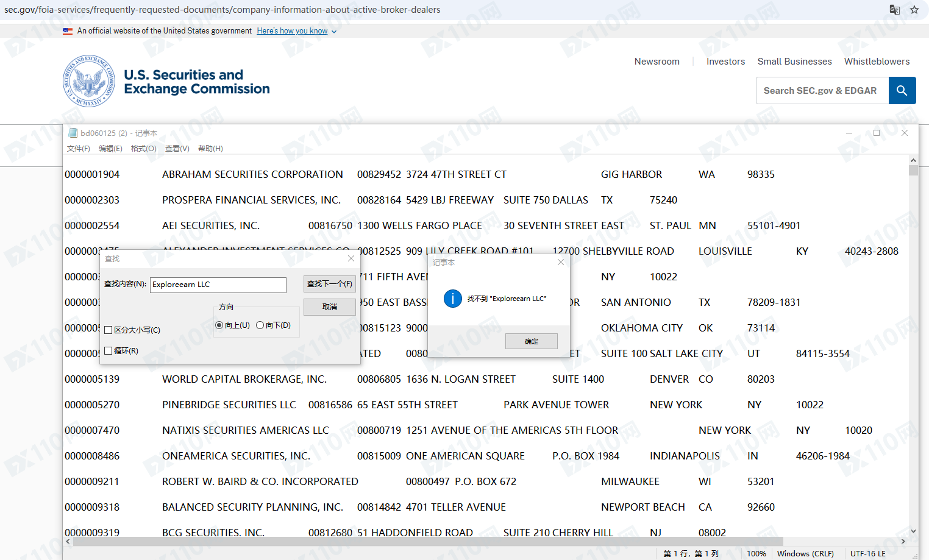929x560 pixels.
Task: Close the Find dialog with X
Action: 351,258
